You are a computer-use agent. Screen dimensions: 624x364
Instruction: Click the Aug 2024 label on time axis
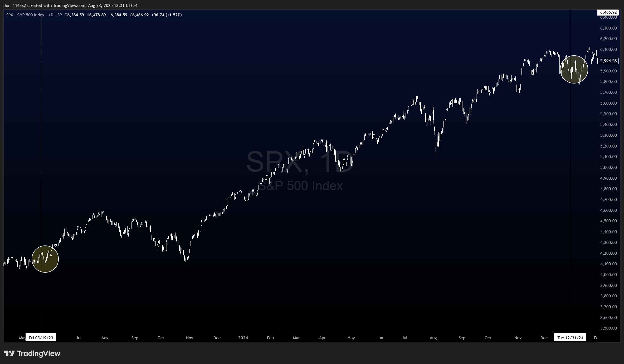pos(433,338)
